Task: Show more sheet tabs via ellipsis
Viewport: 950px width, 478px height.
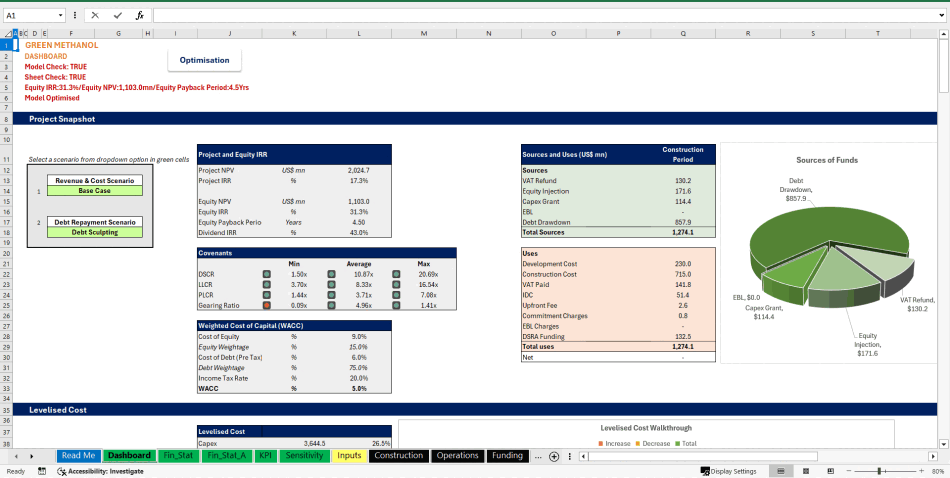Action: click(539, 456)
